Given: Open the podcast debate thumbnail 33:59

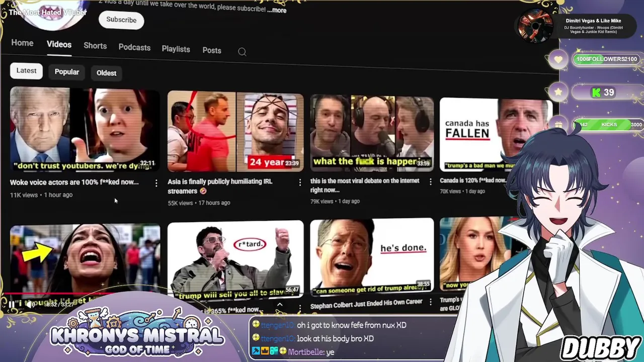Looking at the screenshot, I should [372, 133].
